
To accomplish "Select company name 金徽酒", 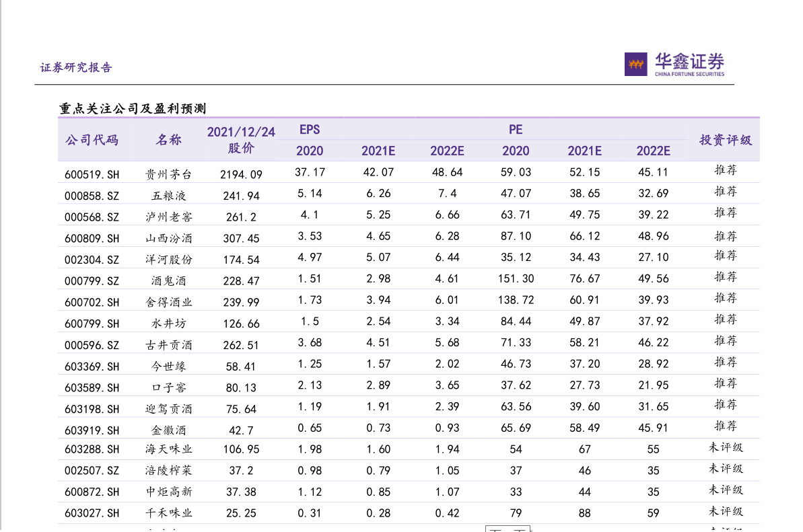I will tap(168, 430).
